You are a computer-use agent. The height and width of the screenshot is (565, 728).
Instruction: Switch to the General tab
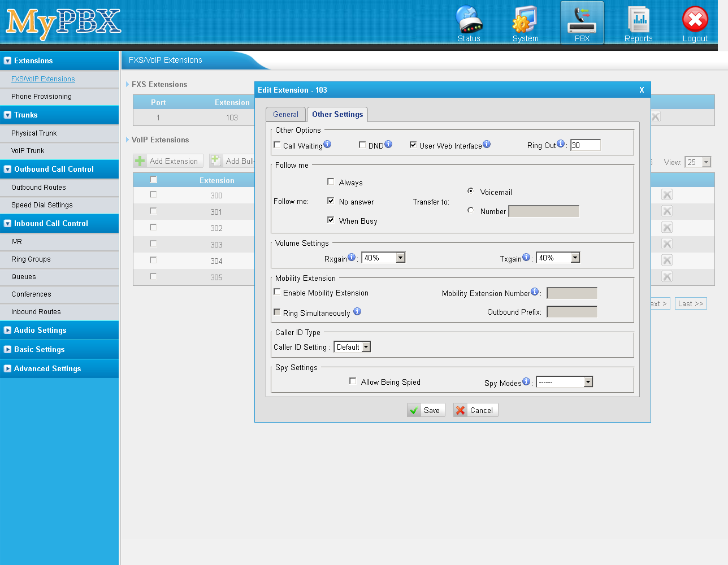tap(285, 114)
